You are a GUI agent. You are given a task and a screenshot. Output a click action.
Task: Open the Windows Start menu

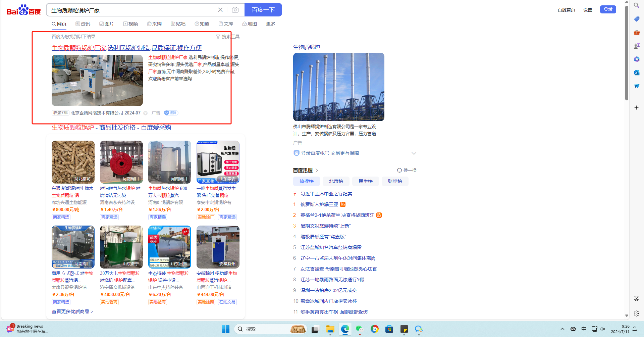coord(225,329)
